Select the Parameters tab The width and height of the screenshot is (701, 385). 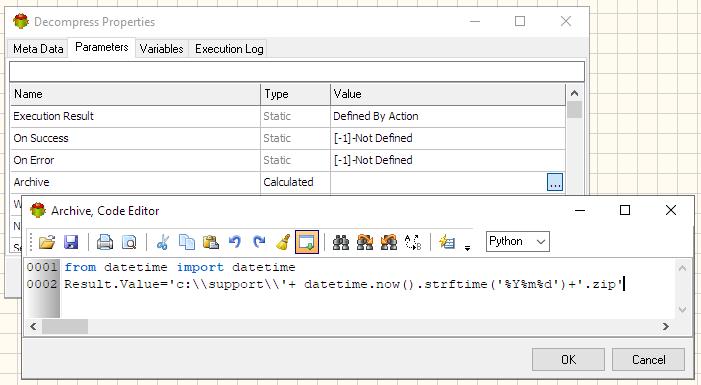tap(101, 47)
